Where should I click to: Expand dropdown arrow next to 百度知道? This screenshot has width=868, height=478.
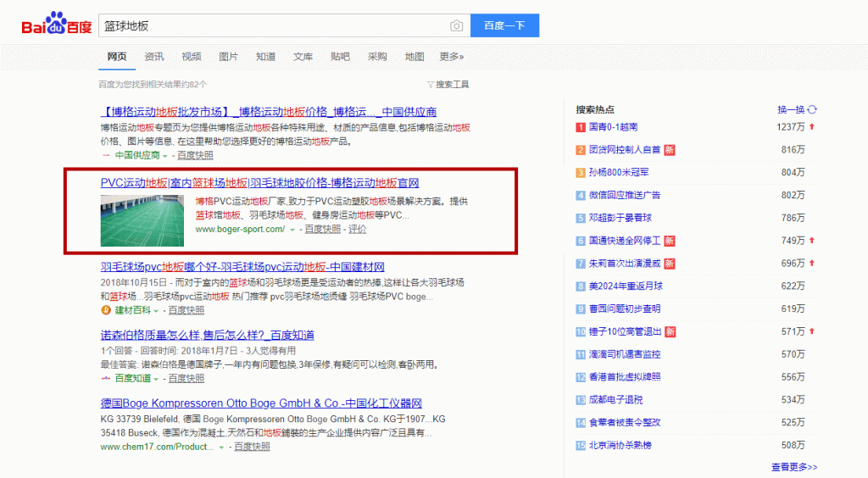tap(156, 379)
